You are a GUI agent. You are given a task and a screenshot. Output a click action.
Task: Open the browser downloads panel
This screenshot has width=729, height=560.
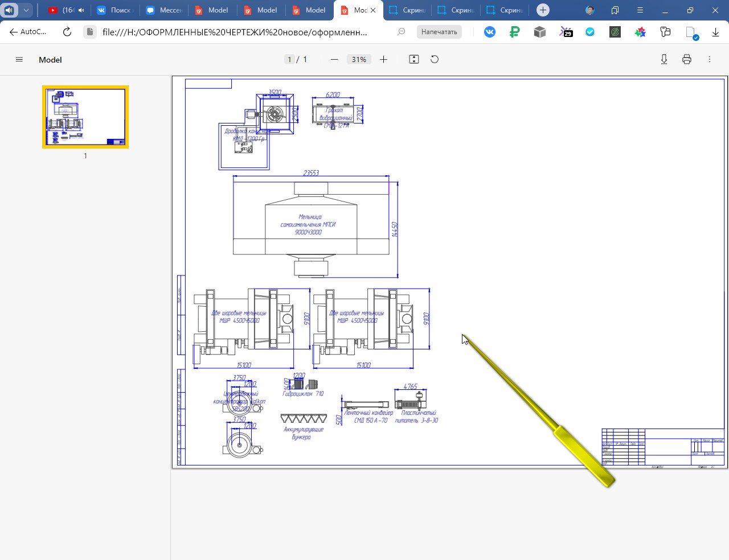[x=715, y=32]
